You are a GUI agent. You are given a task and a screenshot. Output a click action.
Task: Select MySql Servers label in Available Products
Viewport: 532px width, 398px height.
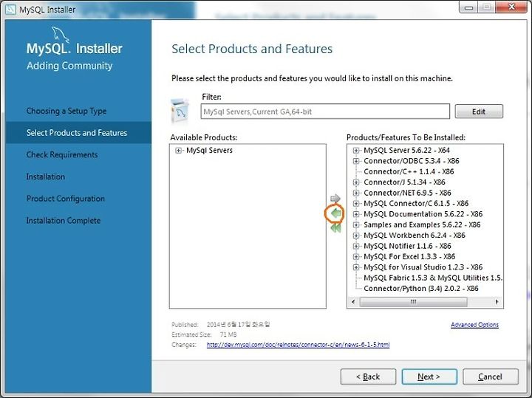pos(209,150)
